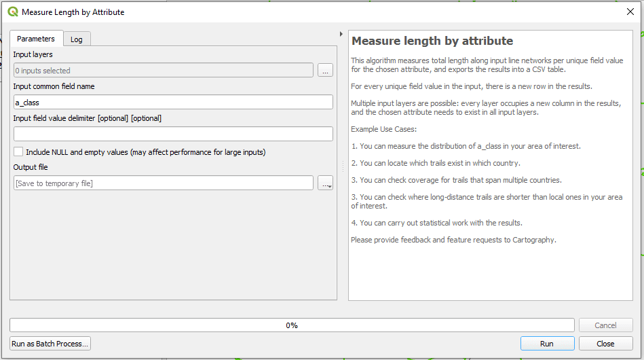This screenshot has width=644, height=360.
Task: Click the Save to temporary file field
Action: click(x=164, y=183)
